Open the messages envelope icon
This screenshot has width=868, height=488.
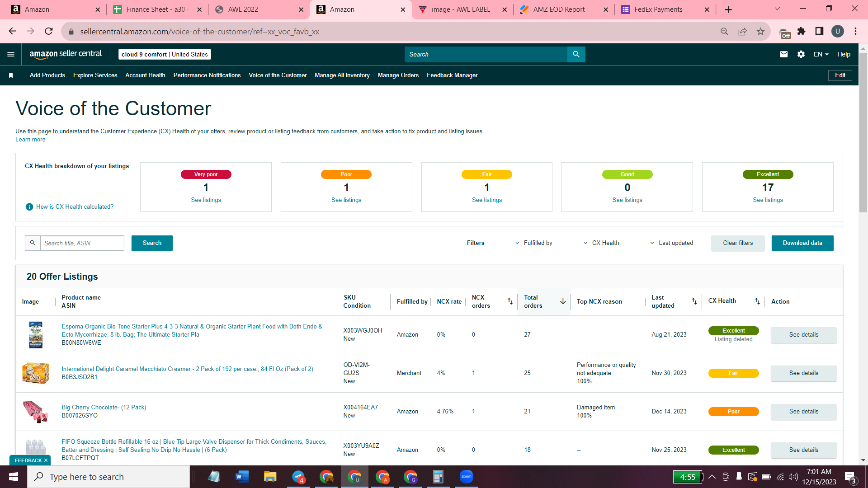[x=783, y=54]
